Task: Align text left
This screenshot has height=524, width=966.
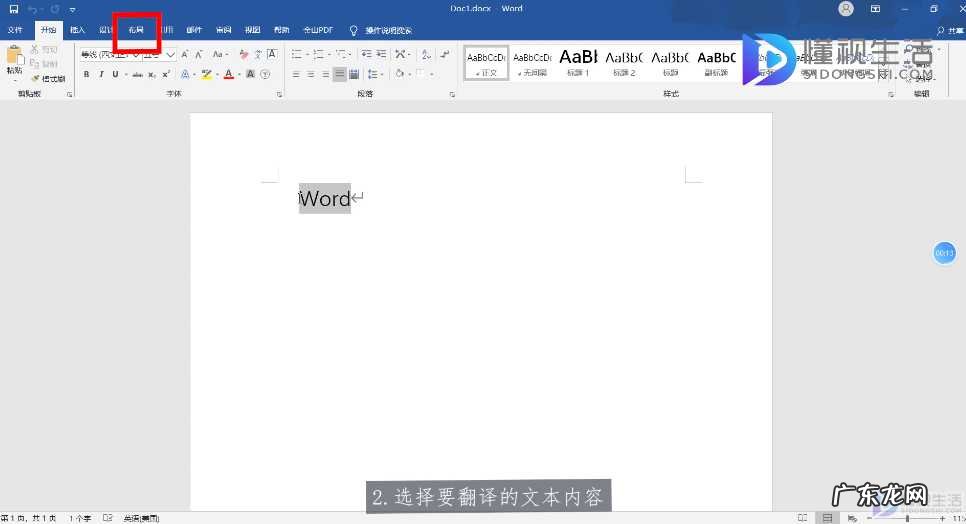Action: pos(296,75)
